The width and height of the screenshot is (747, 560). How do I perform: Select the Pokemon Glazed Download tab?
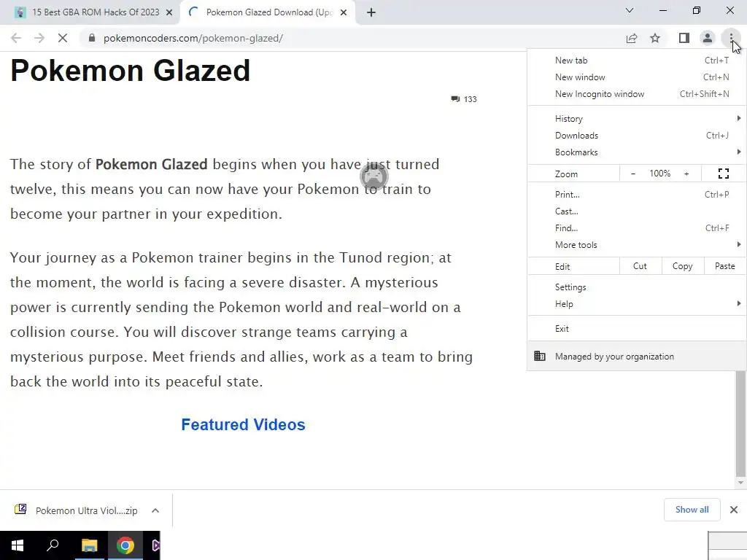(267, 12)
